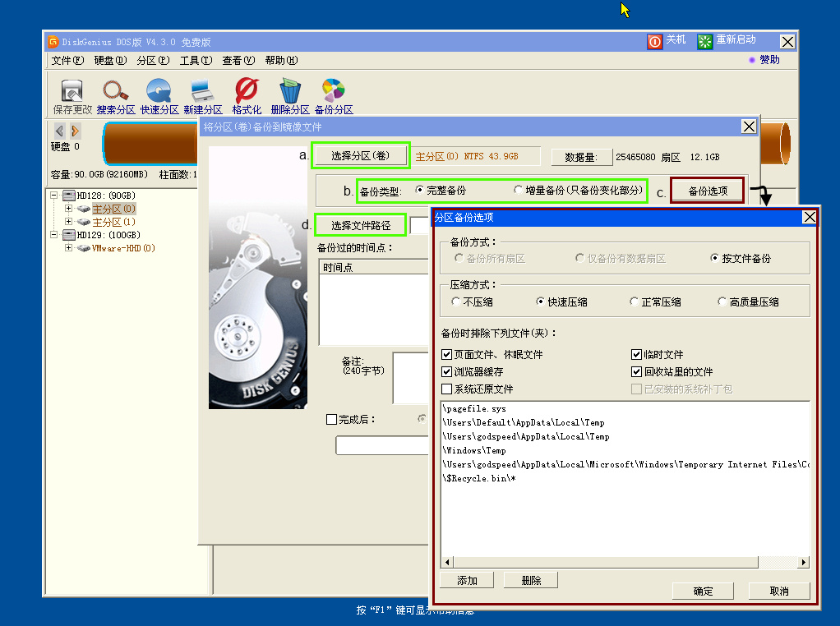This screenshot has width=840, height=626.
Task: Click the Delete Partition (删除分区) icon
Action: pos(290,90)
